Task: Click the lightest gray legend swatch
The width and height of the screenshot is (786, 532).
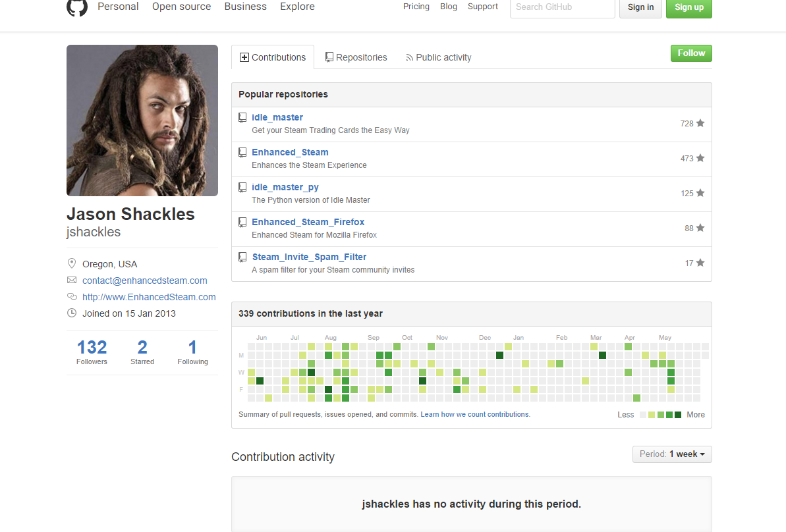Action: [x=643, y=415]
